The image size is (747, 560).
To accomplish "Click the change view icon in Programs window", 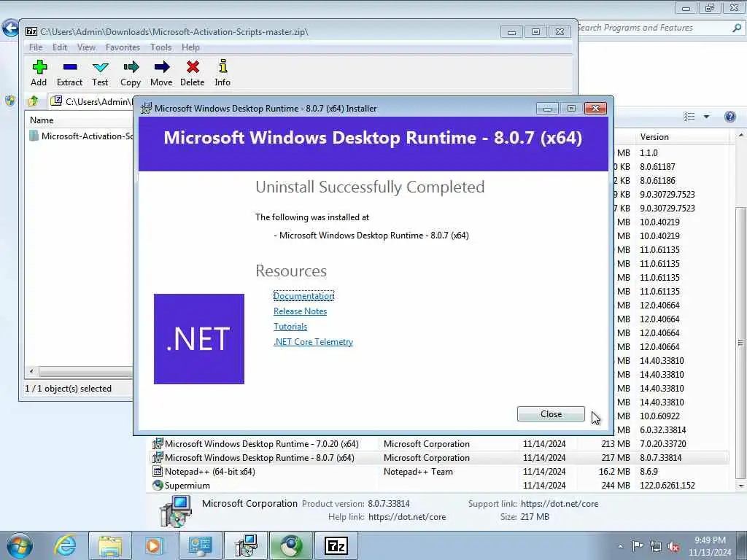I will [x=689, y=117].
